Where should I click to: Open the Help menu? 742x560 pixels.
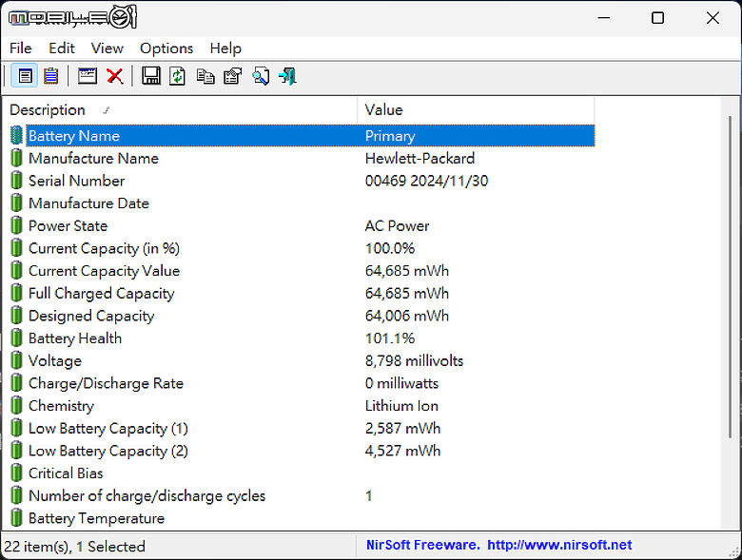click(225, 48)
